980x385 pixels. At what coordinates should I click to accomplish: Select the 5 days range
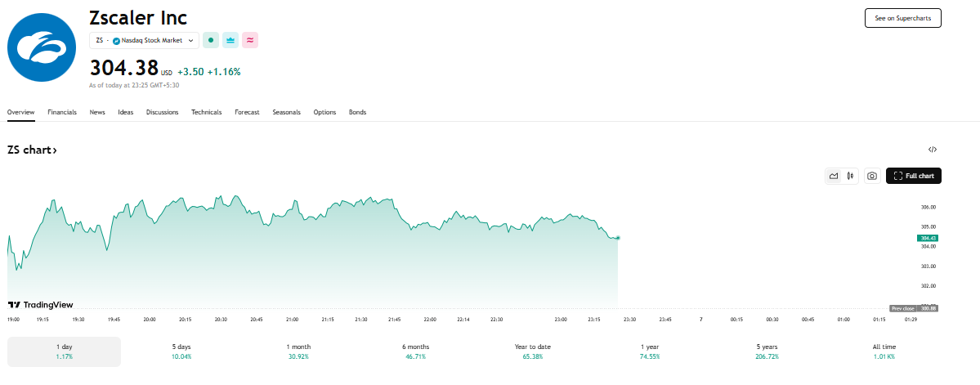point(182,351)
